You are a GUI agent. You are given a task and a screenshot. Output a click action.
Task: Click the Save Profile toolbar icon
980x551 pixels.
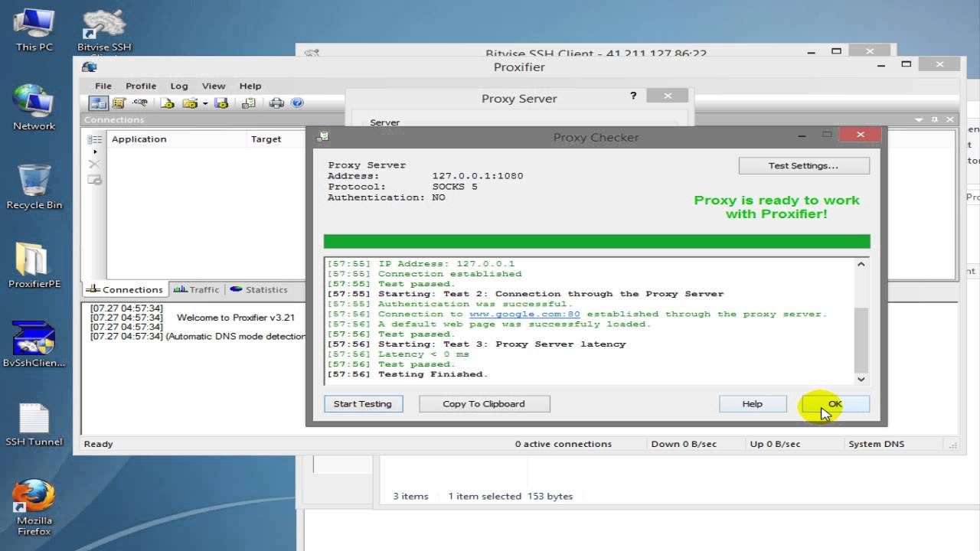[221, 103]
